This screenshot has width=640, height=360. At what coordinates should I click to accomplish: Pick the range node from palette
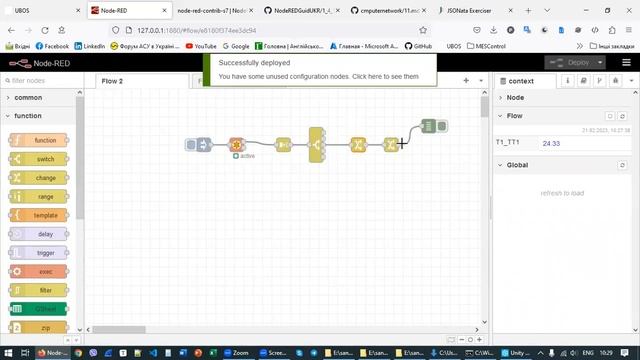(x=39, y=196)
